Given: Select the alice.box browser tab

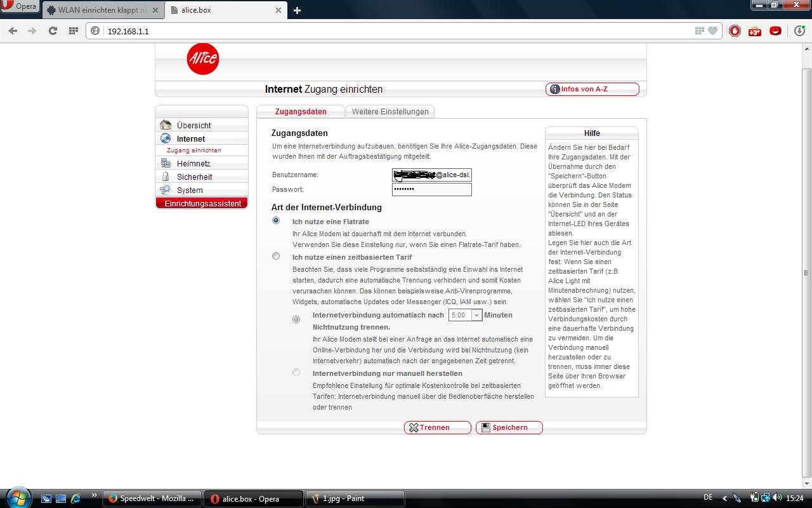Looking at the screenshot, I should pyautogui.click(x=226, y=10).
